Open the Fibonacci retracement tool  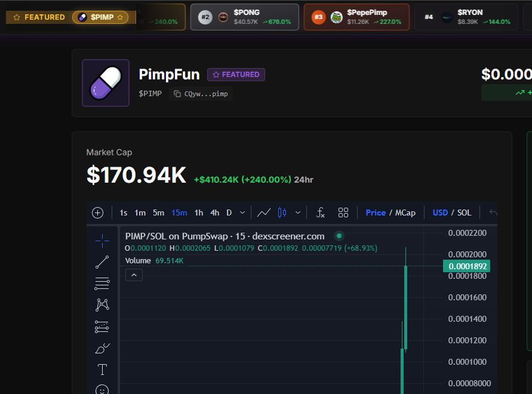pos(102,284)
